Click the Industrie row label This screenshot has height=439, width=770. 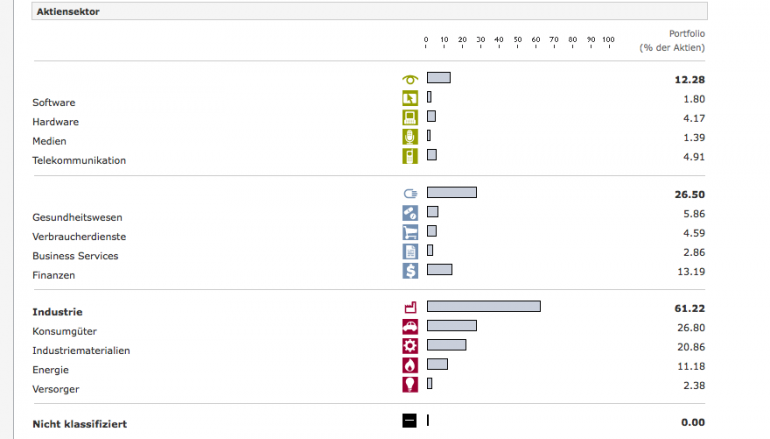pyautogui.click(x=57, y=312)
